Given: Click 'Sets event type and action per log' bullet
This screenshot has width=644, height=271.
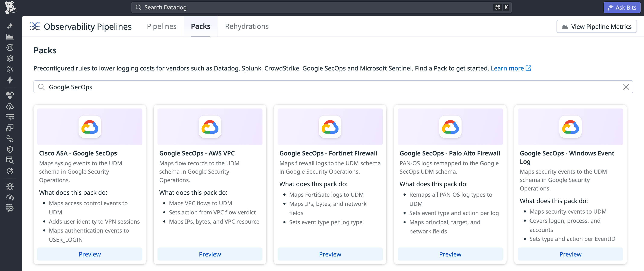Looking at the screenshot, I should [454, 213].
